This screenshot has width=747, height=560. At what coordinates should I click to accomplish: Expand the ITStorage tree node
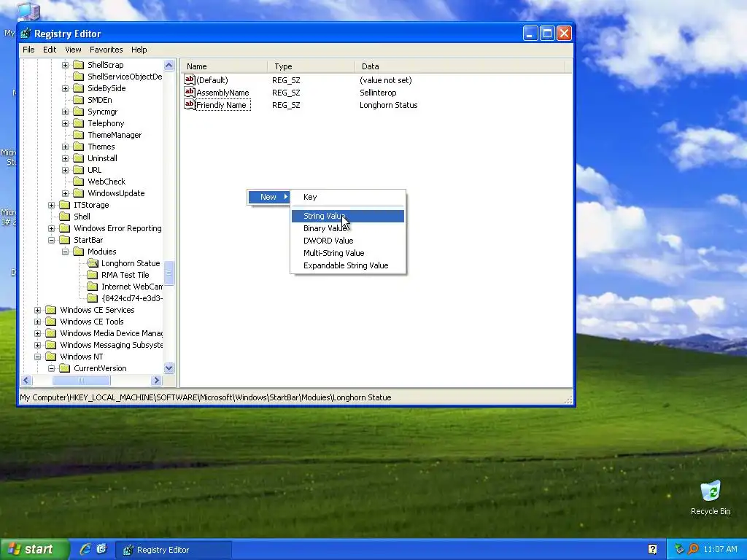pyautogui.click(x=52, y=205)
